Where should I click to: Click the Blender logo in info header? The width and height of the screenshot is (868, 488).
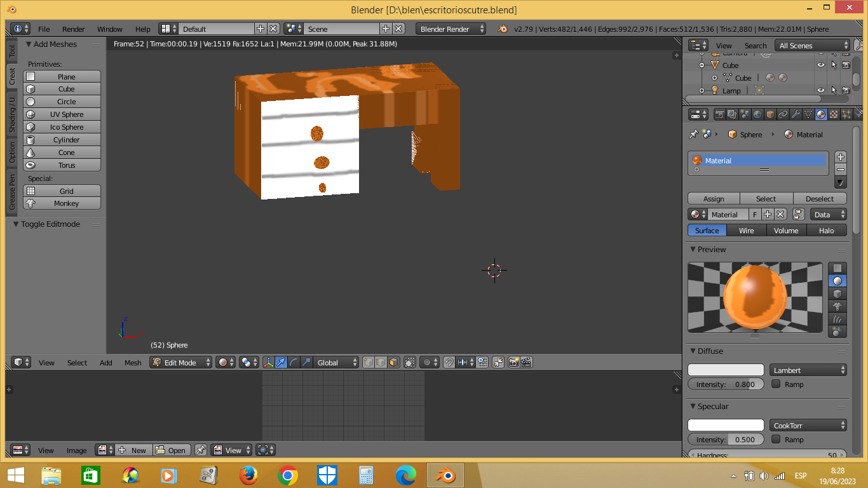point(503,29)
